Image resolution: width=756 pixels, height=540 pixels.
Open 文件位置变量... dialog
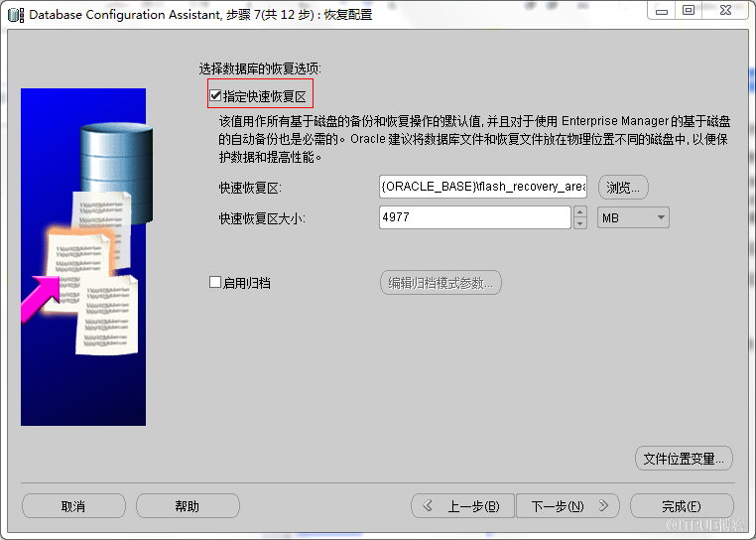[x=684, y=459]
